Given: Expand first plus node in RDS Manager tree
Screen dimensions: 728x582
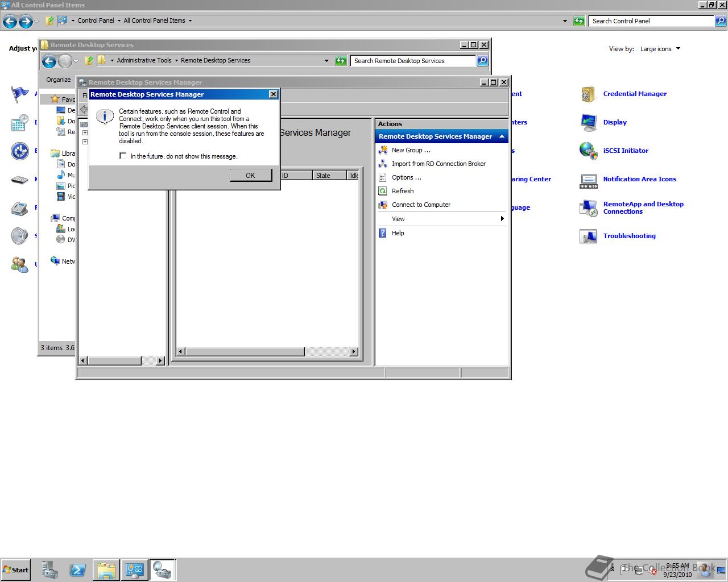Looking at the screenshot, I should pyautogui.click(x=85, y=133).
